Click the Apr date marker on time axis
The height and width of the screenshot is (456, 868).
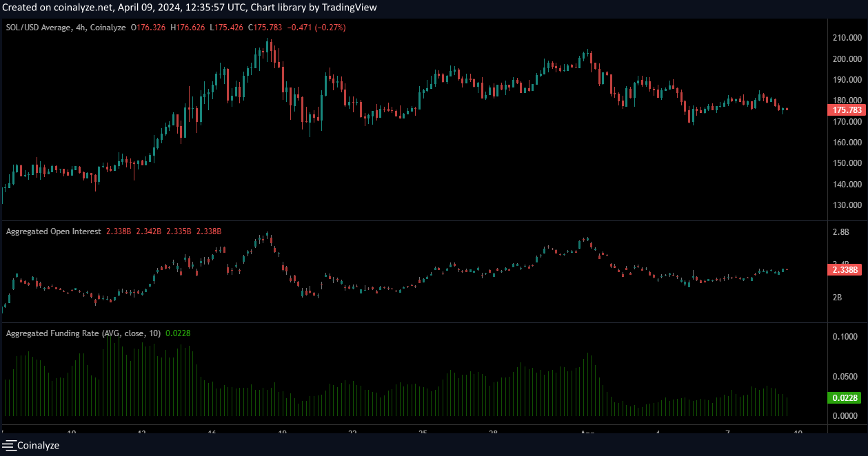pyautogui.click(x=587, y=433)
